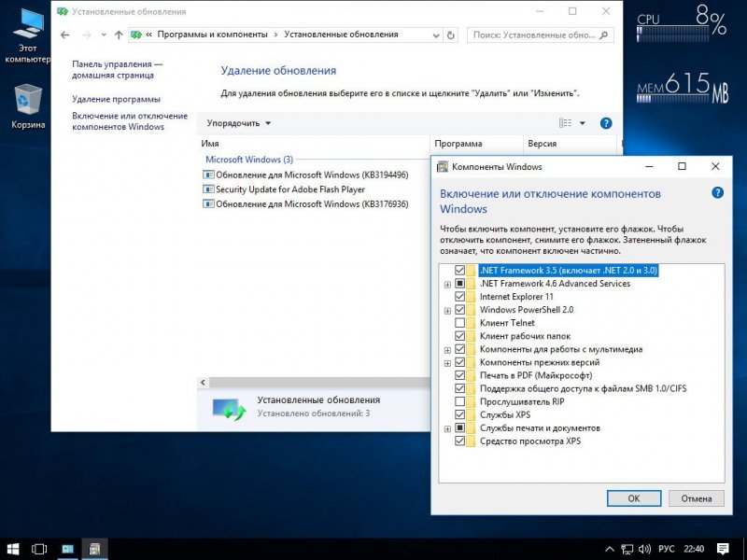
Task: Click the Windows Components dialog title icon
Action: click(x=443, y=167)
